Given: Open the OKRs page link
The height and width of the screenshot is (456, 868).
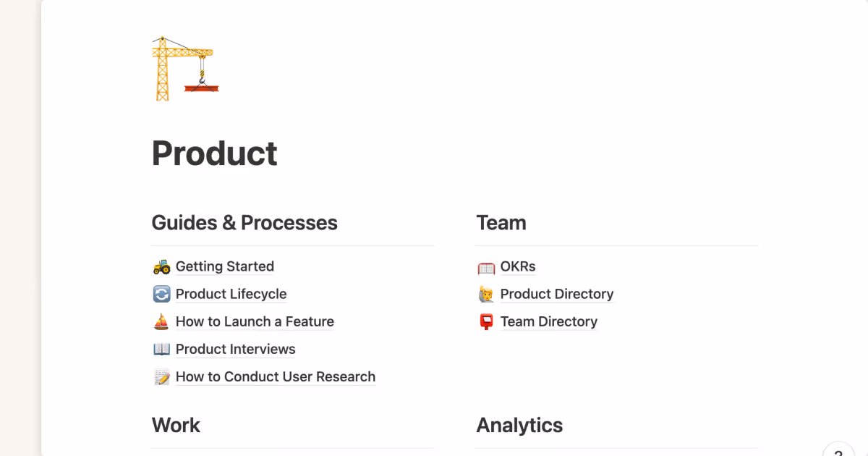Looking at the screenshot, I should point(518,266).
